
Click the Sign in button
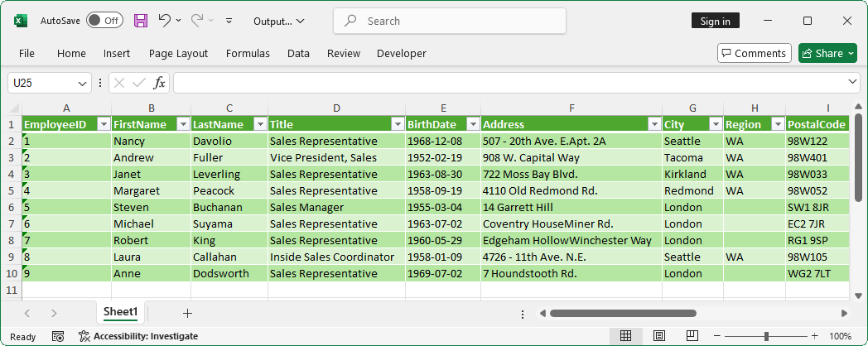point(716,21)
